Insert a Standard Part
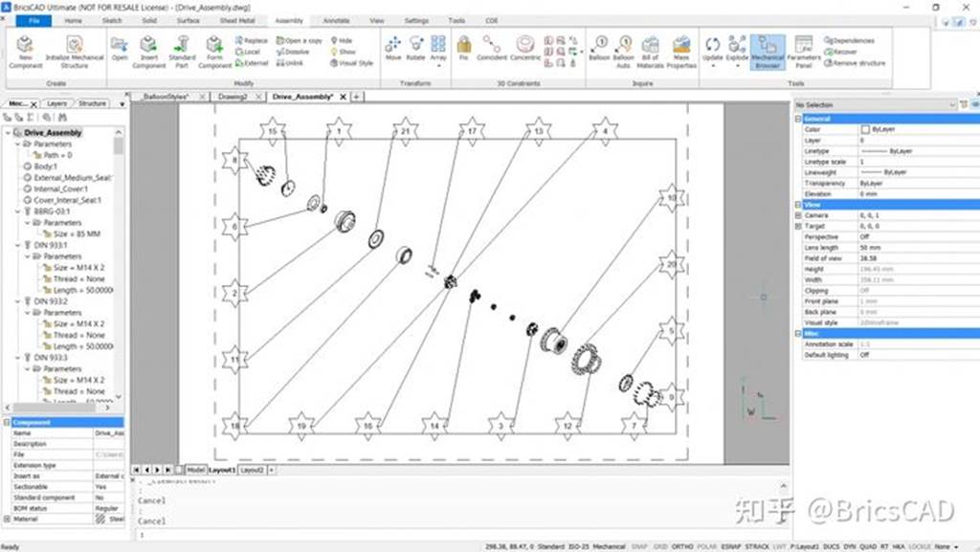 point(182,52)
